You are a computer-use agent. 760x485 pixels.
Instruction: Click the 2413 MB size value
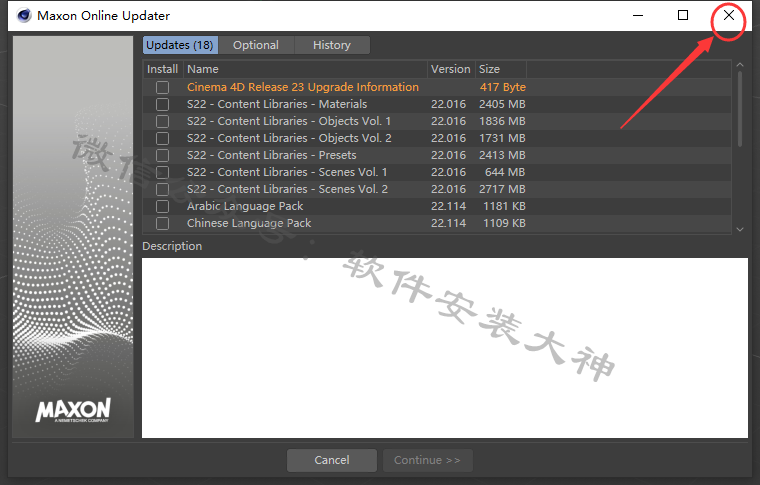point(502,155)
